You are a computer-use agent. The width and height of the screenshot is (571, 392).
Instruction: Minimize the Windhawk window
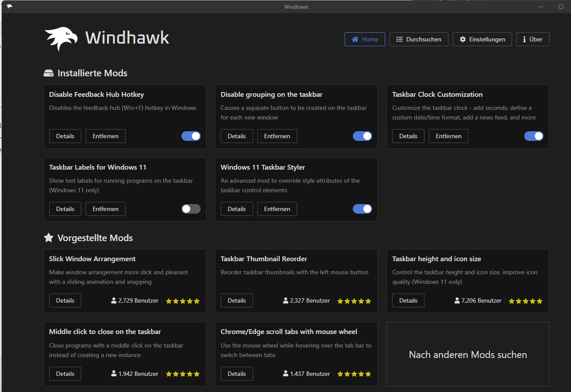point(541,7)
